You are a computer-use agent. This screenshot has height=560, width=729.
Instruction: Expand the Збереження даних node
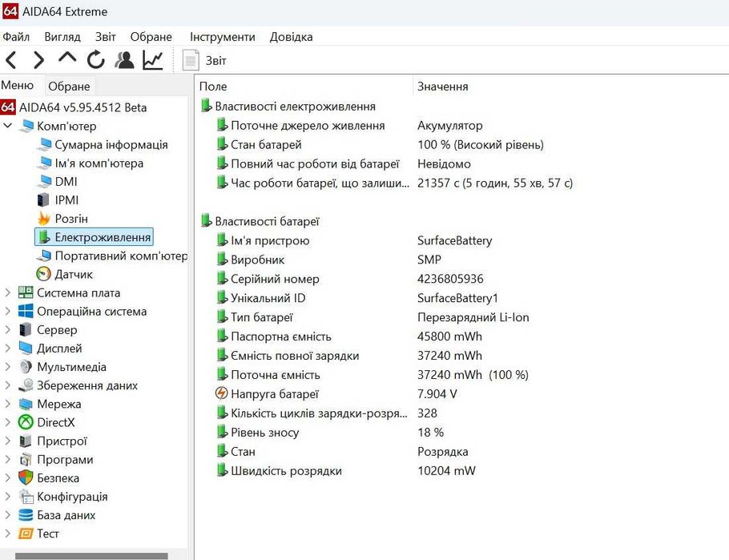pyautogui.click(x=7, y=385)
